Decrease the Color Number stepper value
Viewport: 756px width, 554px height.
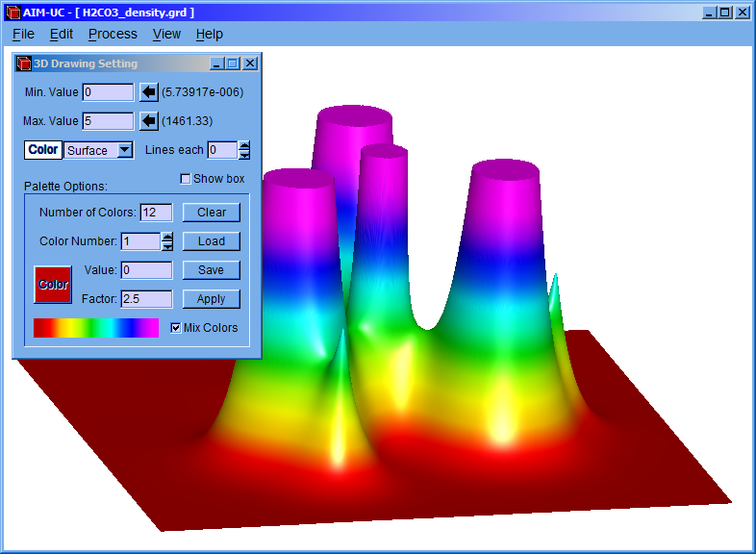point(167,246)
